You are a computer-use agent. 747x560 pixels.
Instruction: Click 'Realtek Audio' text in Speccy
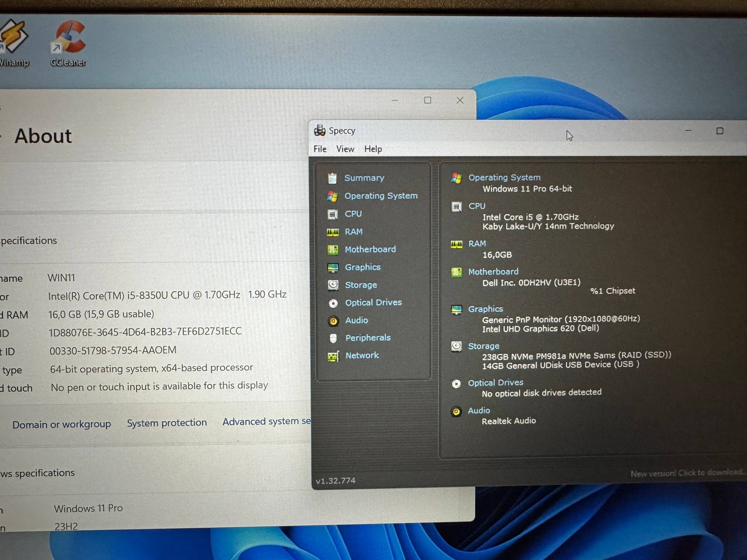pos(509,421)
